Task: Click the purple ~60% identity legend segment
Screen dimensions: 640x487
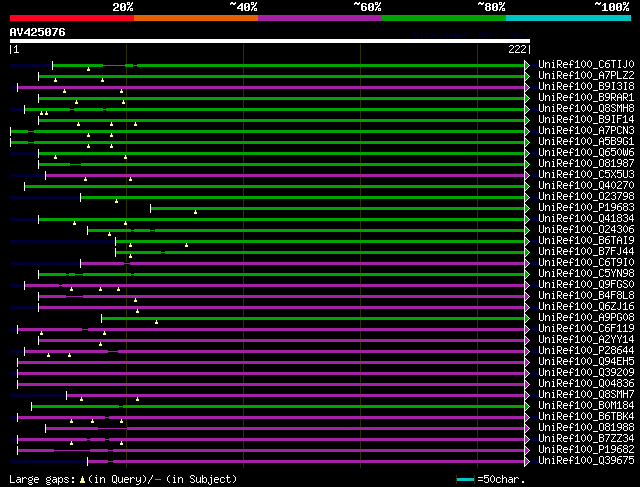Action: pyautogui.click(x=320, y=18)
